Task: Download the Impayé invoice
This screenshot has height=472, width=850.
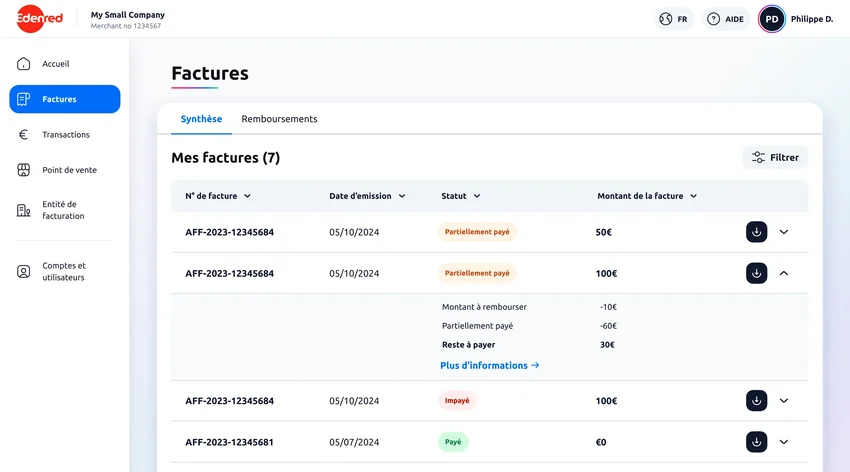Action: [x=756, y=400]
